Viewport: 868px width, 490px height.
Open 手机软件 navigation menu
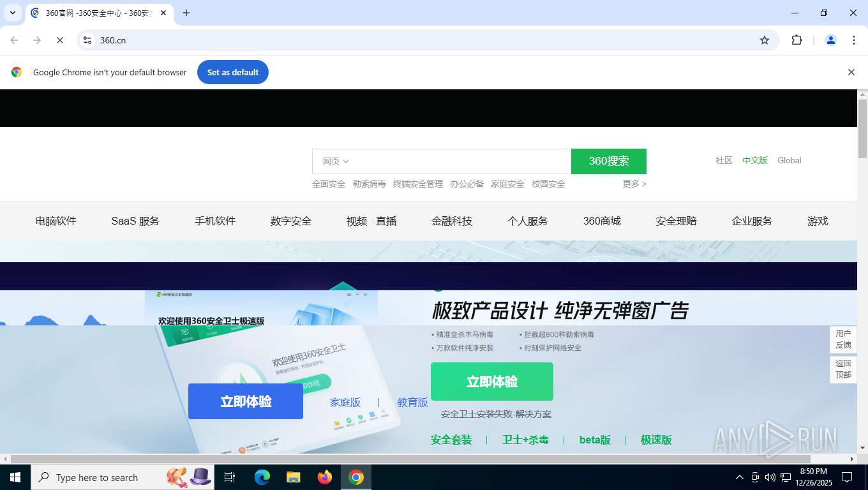[x=215, y=221]
